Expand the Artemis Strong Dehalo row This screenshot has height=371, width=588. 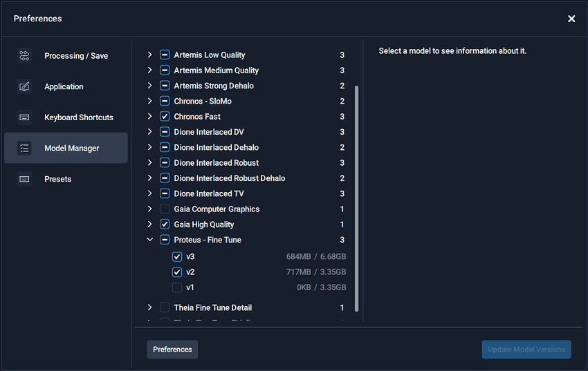149,86
